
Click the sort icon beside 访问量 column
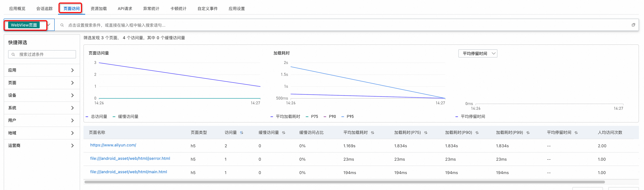(x=242, y=133)
